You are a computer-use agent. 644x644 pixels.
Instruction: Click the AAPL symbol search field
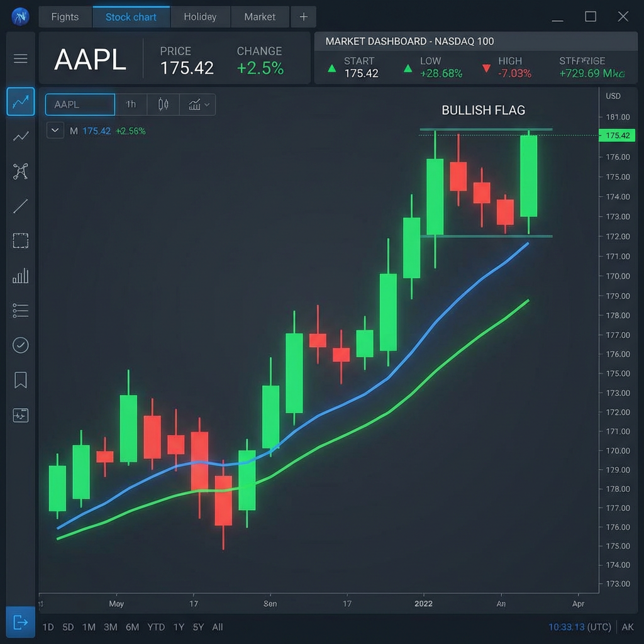click(x=80, y=104)
